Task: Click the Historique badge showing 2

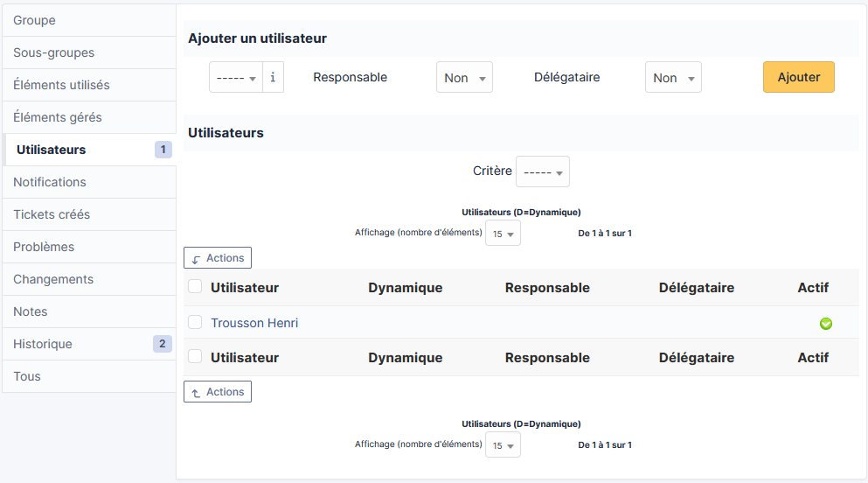Action: point(163,344)
